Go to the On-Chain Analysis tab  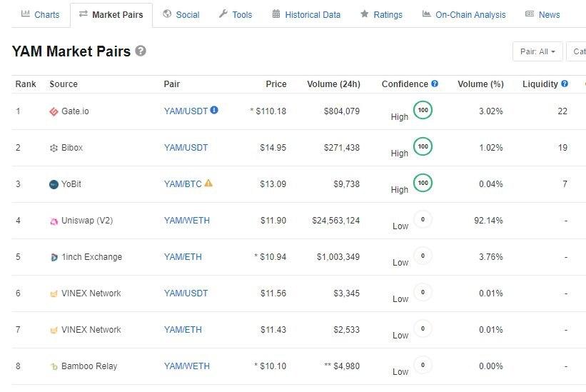pos(464,14)
